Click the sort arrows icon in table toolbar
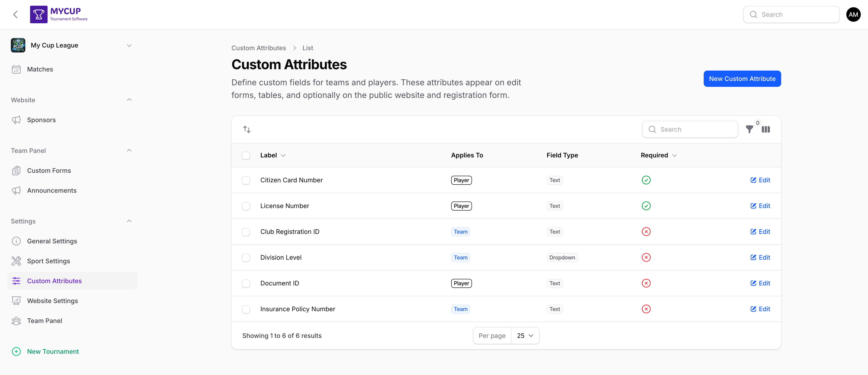868x375 pixels. coord(246,129)
